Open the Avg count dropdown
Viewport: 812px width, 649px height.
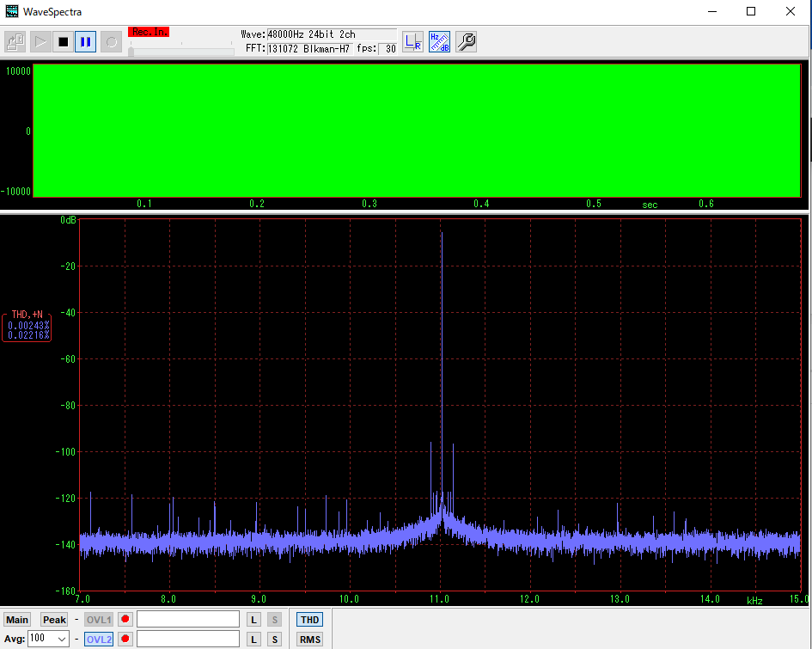[48, 639]
